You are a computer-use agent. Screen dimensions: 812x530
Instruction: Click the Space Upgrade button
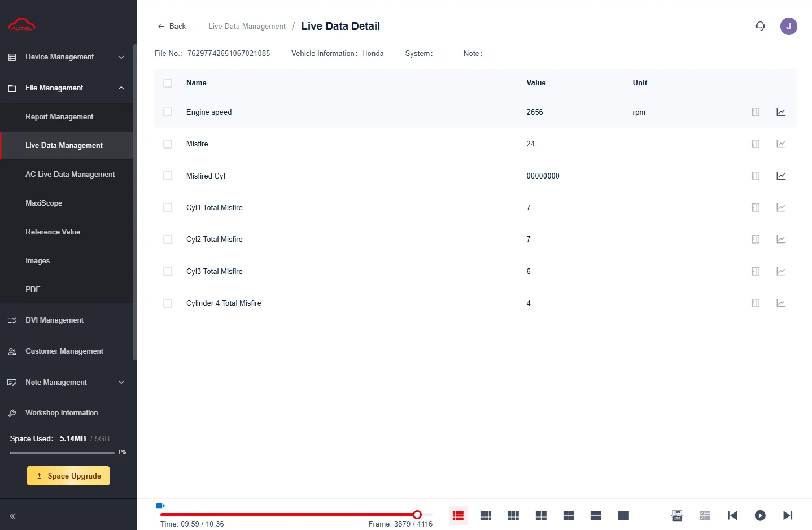click(x=68, y=476)
